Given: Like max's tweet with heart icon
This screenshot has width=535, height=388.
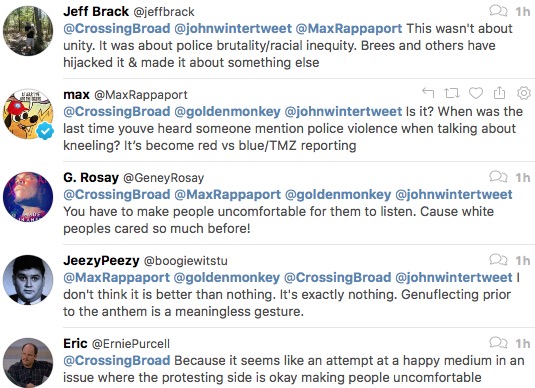Looking at the screenshot, I should pos(476,93).
